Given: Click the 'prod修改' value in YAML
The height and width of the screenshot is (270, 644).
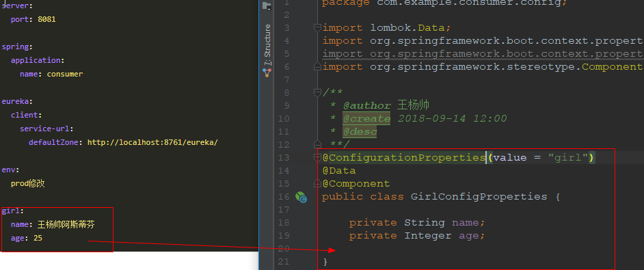Looking at the screenshot, I should click(28, 183).
